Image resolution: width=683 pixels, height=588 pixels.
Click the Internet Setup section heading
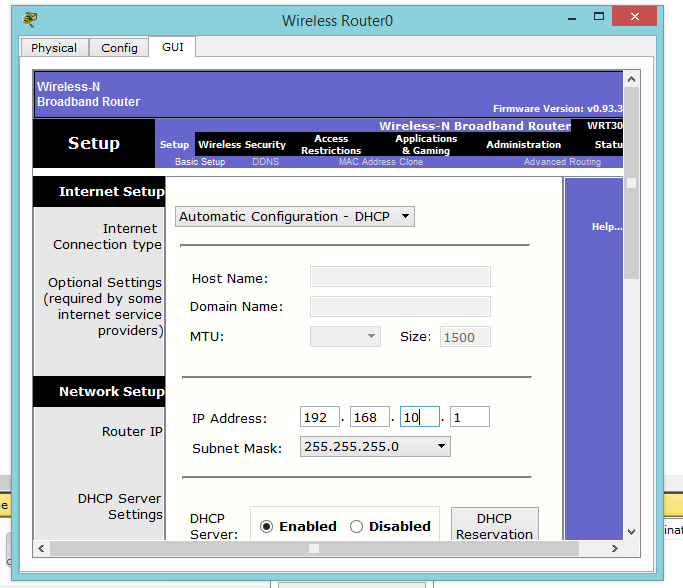point(112,192)
